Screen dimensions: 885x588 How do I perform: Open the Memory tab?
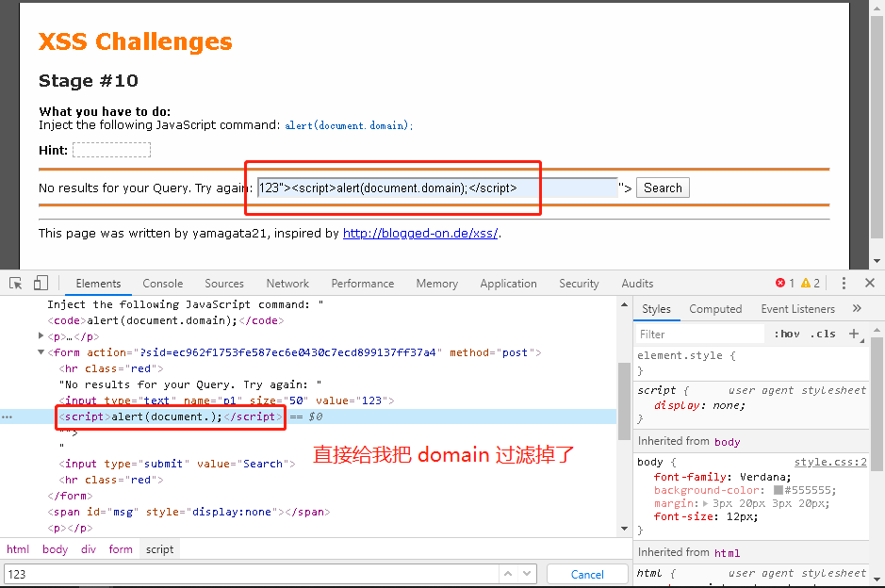437,284
